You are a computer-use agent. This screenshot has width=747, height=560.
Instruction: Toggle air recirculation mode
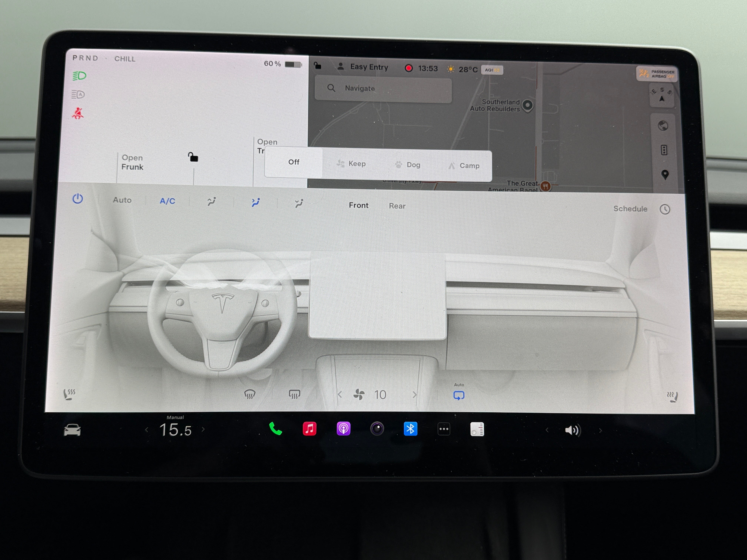pos(459,395)
